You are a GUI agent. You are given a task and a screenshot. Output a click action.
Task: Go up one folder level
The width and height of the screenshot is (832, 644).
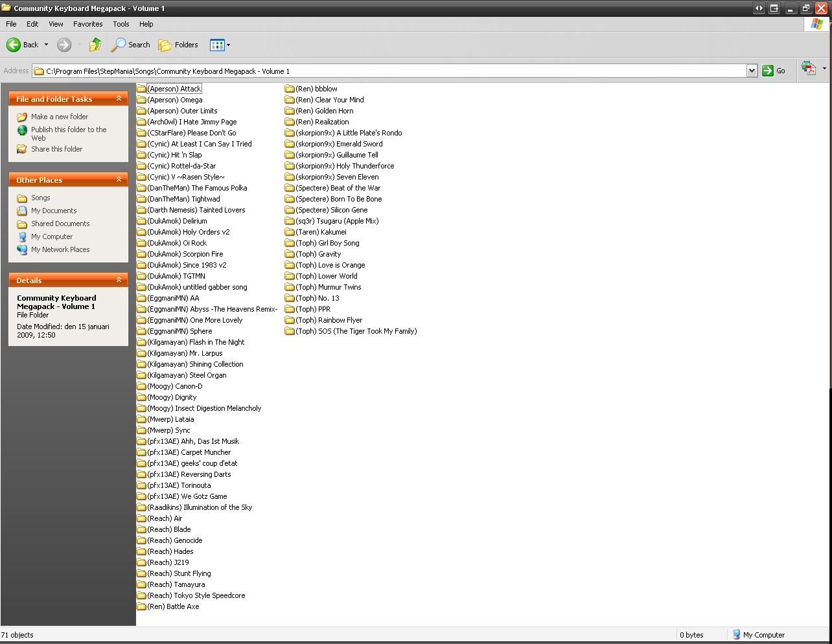(x=95, y=45)
